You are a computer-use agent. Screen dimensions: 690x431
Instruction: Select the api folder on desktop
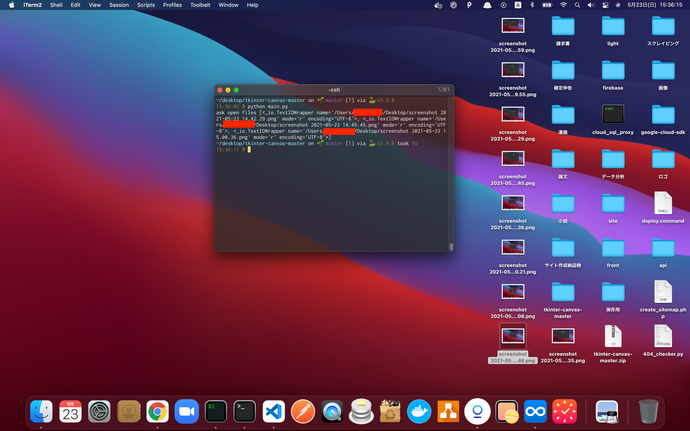[663, 252]
